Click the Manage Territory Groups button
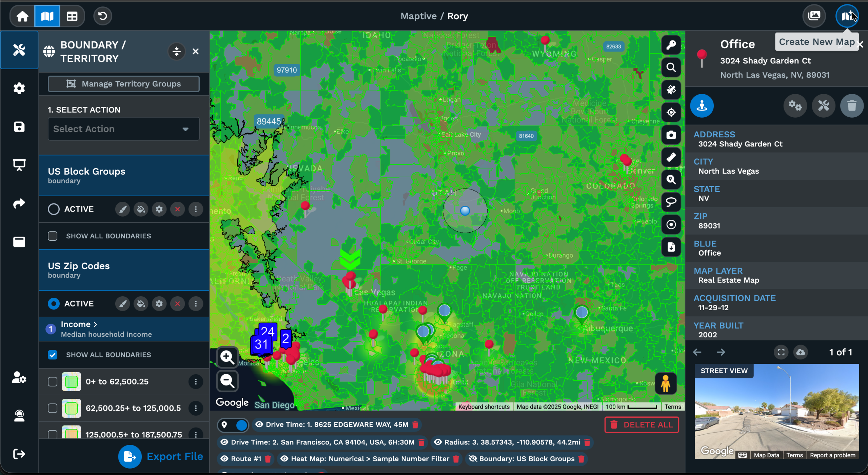Image resolution: width=868 pixels, height=475 pixels. coord(123,84)
